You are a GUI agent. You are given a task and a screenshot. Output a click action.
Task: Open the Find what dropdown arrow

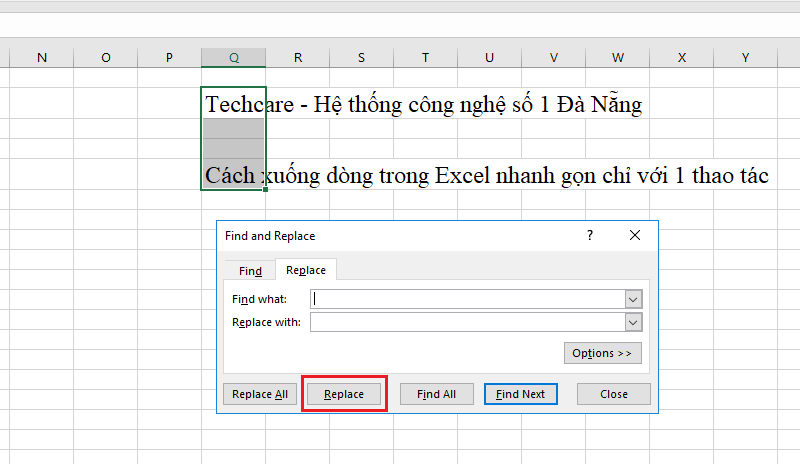633,299
